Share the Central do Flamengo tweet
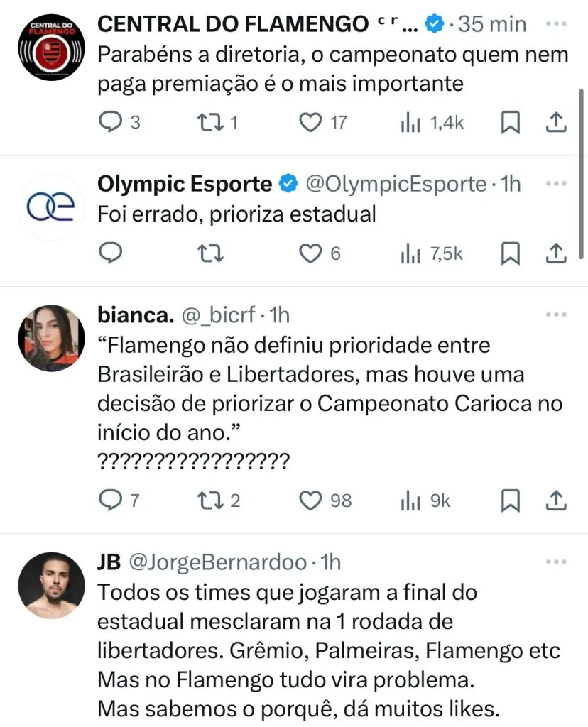588x727 pixels. point(556,123)
